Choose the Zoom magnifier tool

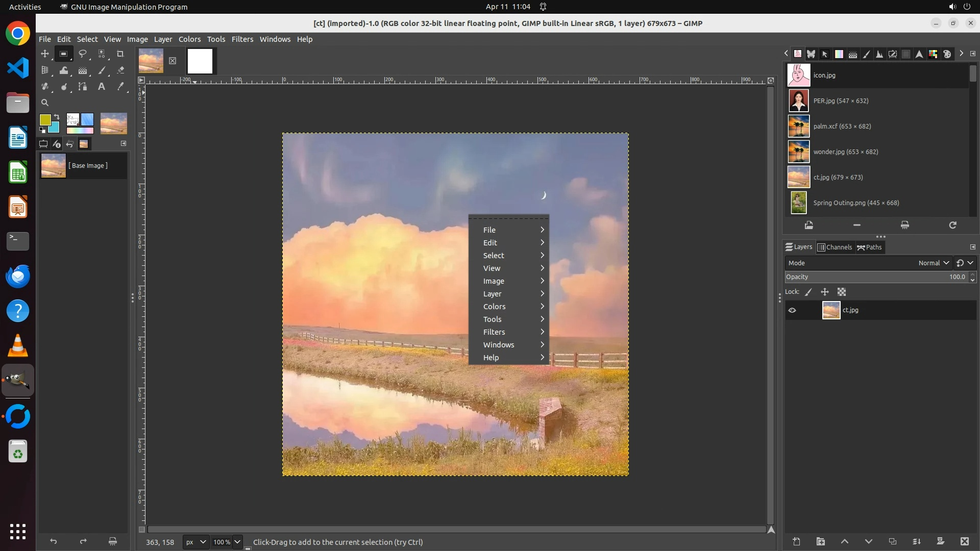[x=45, y=103]
